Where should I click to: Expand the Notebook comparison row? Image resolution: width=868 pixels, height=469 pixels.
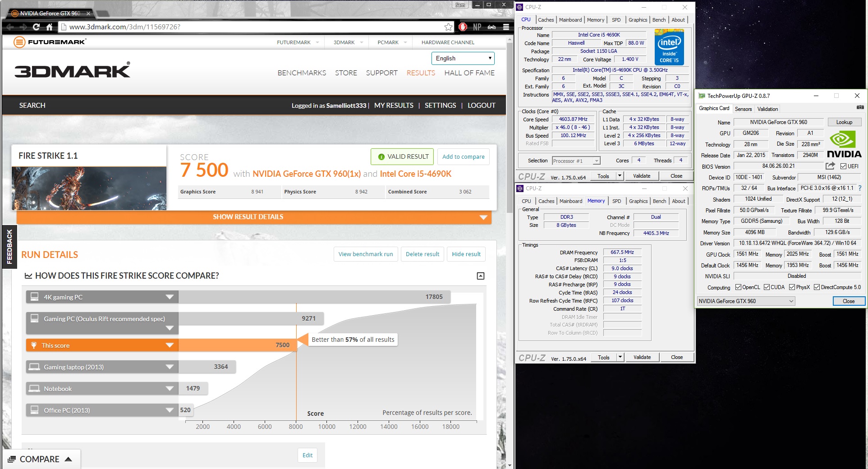click(170, 389)
